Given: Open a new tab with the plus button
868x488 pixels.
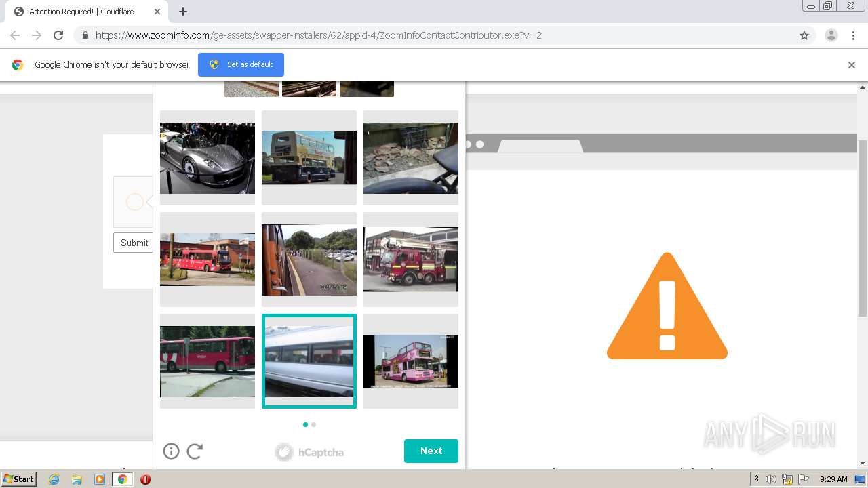Looking at the screenshot, I should pos(183,12).
